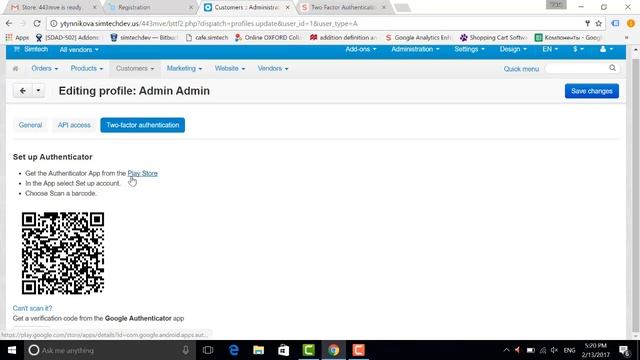Click the volume icon in system tray

tap(554, 350)
